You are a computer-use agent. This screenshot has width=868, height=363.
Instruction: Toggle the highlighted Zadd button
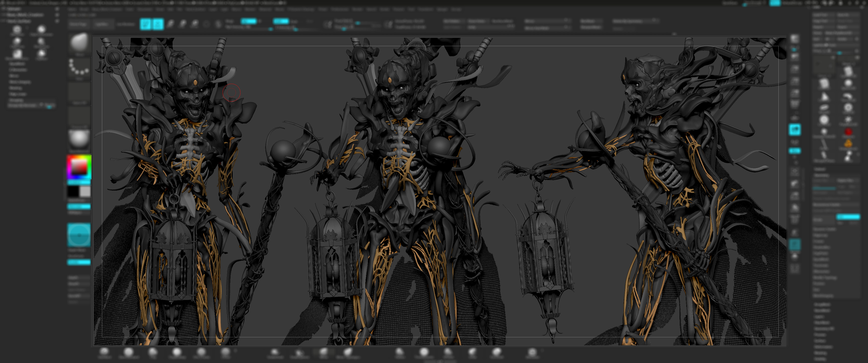(x=281, y=21)
